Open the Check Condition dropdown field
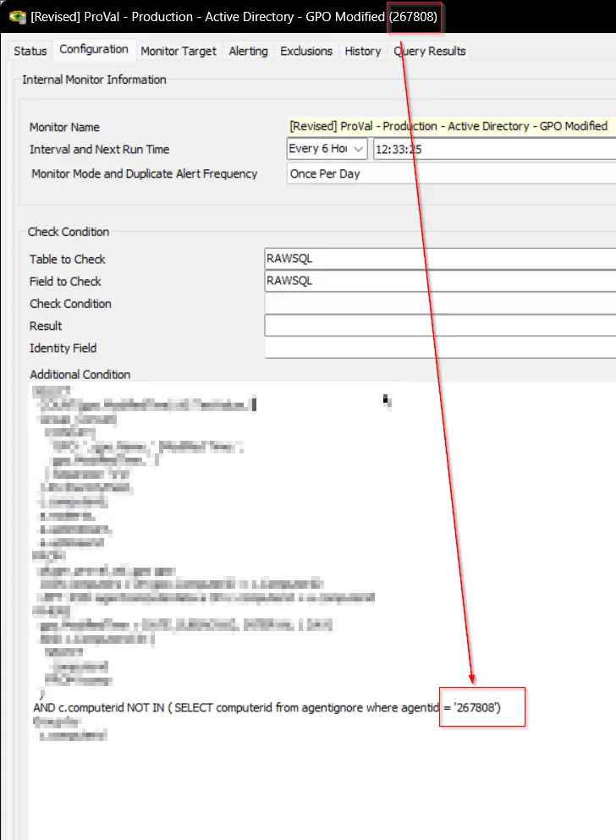Viewport: 616px width, 840px height. [440, 303]
